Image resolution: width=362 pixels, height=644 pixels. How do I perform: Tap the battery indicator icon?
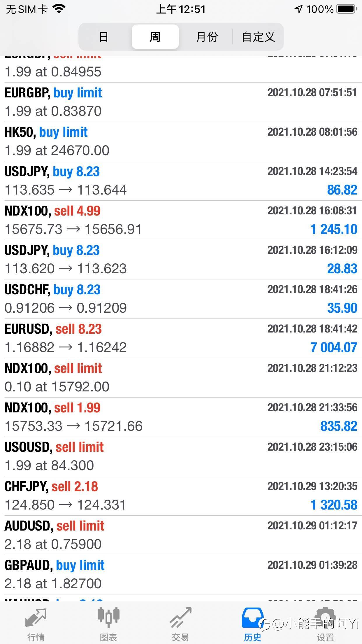346,9
